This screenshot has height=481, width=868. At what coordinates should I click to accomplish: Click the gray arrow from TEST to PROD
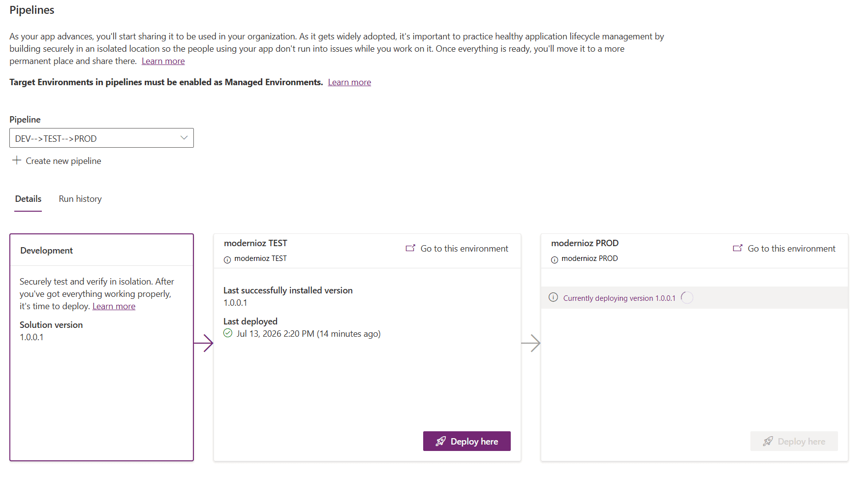(531, 343)
